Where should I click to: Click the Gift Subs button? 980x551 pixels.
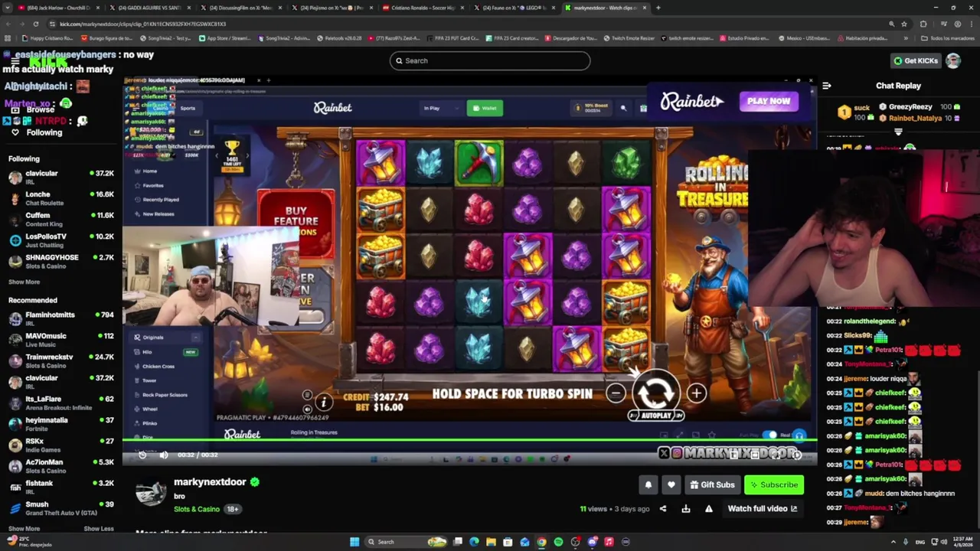coord(712,484)
